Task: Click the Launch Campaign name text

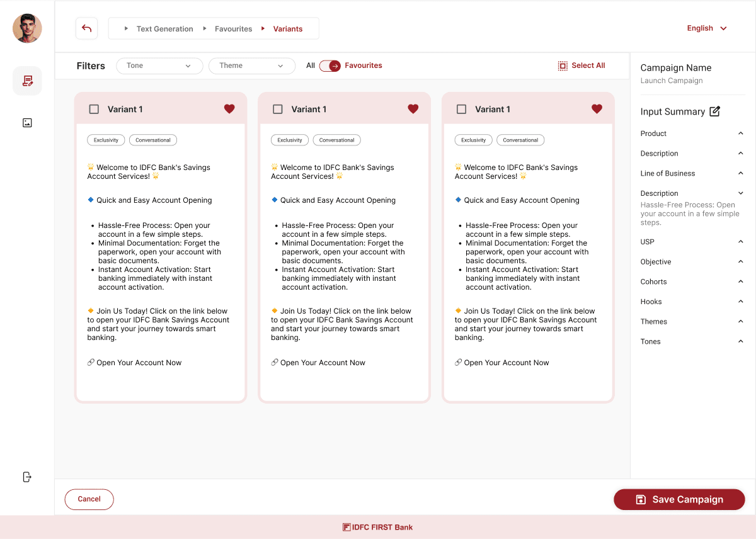Action: pyautogui.click(x=672, y=81)
